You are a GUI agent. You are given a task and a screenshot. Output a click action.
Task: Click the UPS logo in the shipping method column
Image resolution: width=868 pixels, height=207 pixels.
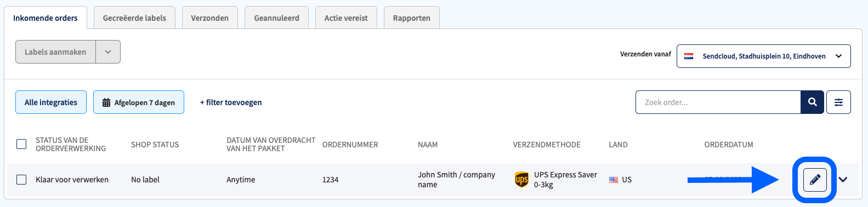[x=521, y=180]
